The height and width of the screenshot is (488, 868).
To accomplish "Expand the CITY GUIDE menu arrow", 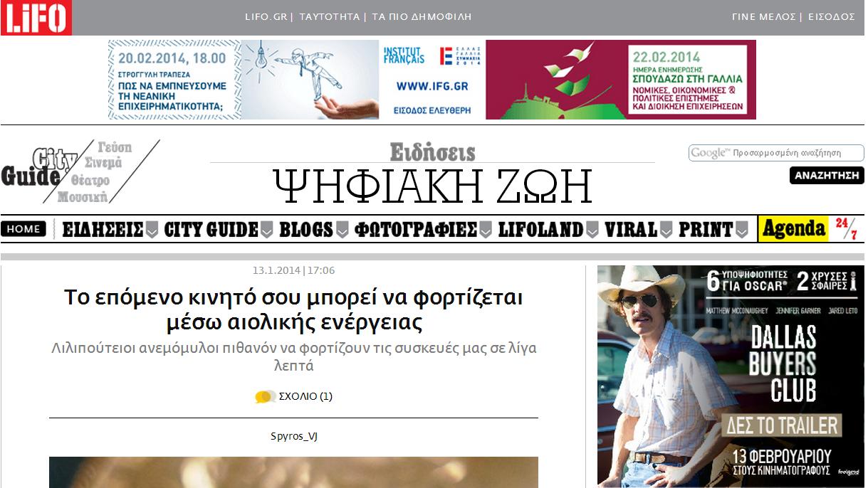I will click(267, 230).
